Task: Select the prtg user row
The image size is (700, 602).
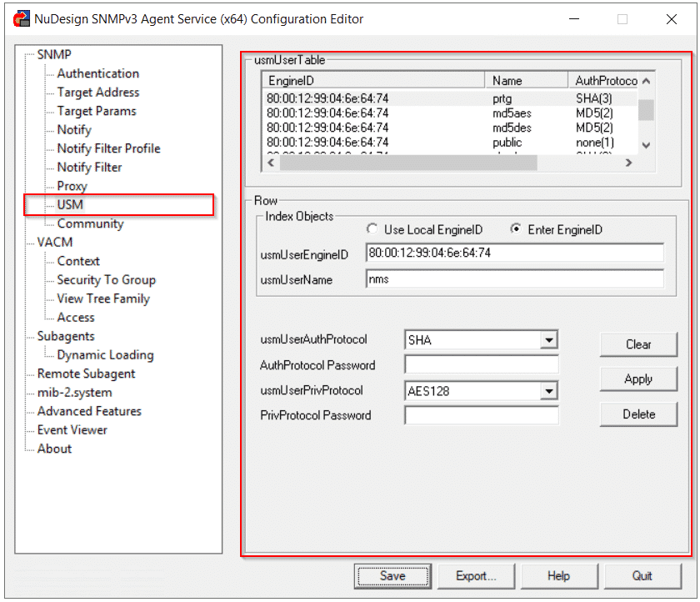Action: pyautogui.click(x=449, y=98)
